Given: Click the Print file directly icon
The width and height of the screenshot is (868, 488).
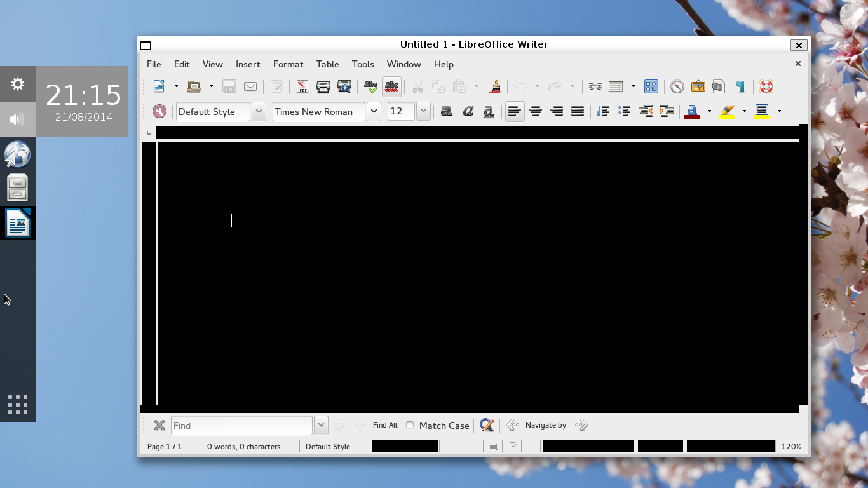Looking at the screenshot, I should pos(323,87).
